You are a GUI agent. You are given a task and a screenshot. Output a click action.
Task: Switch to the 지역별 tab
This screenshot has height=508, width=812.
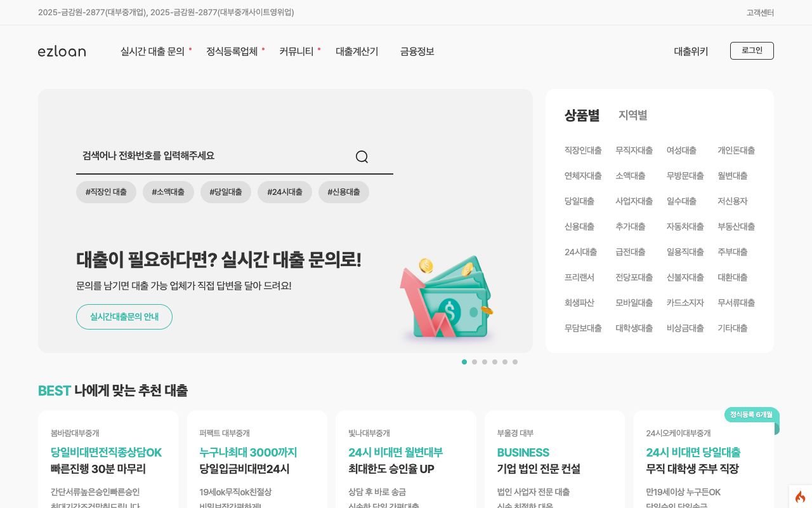click(x=632, y=116)
